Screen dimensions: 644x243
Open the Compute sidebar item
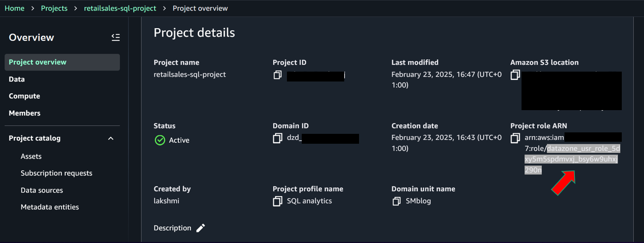pos(24,96)
